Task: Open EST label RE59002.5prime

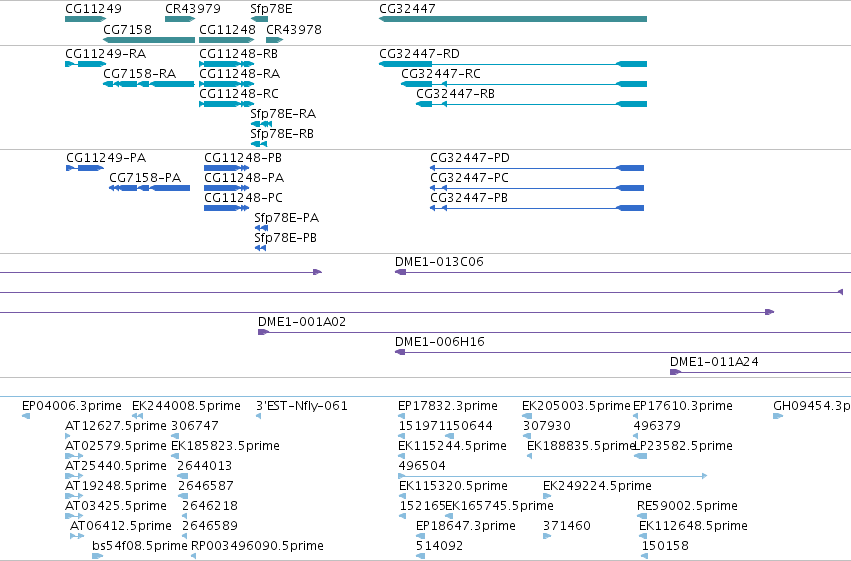Action: (x=687, y=506)
